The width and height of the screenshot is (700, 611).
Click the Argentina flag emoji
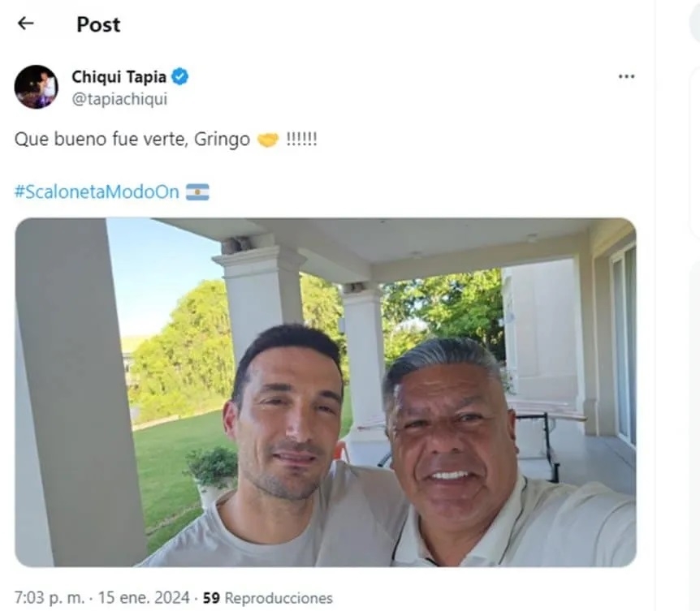197,191
